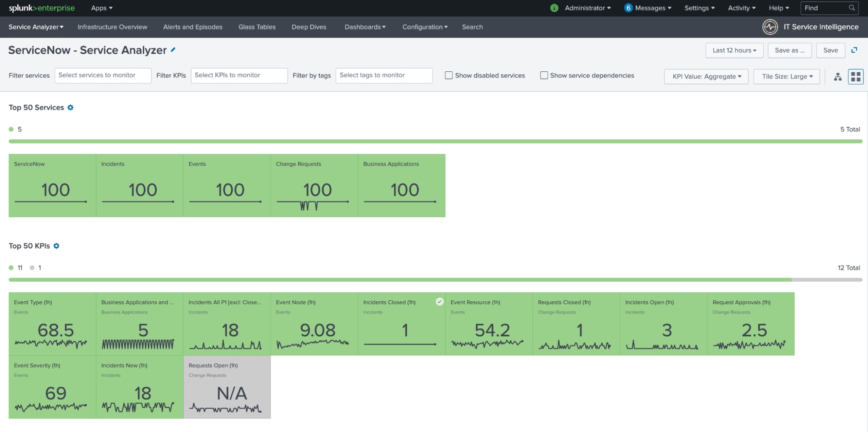868x432 pixels.
Task: Click the Find search box
Action: pyautogui.click(x=829, y=8)
